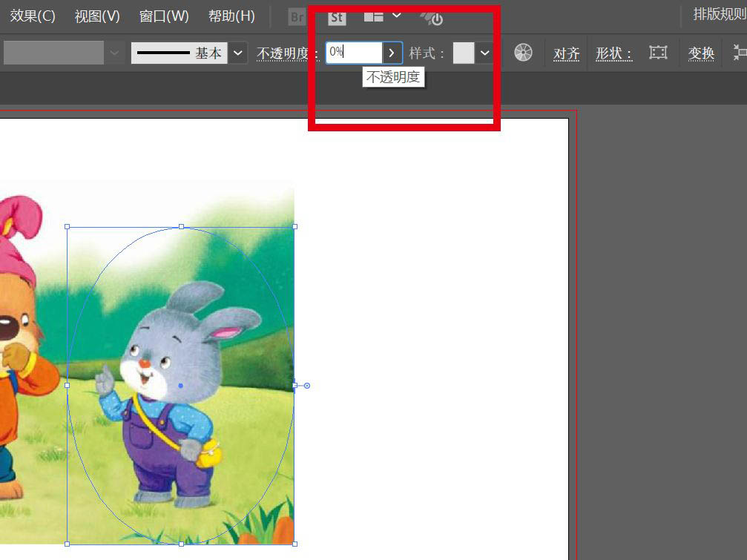Click the top-center selection handle of the ellipse
747x560 pixels.
(181, 227)
